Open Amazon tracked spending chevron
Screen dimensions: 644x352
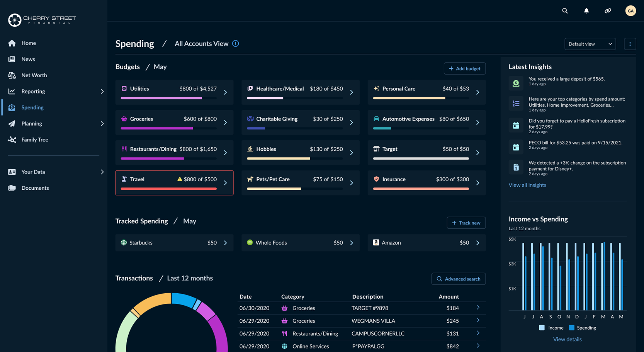click(478, 243)
